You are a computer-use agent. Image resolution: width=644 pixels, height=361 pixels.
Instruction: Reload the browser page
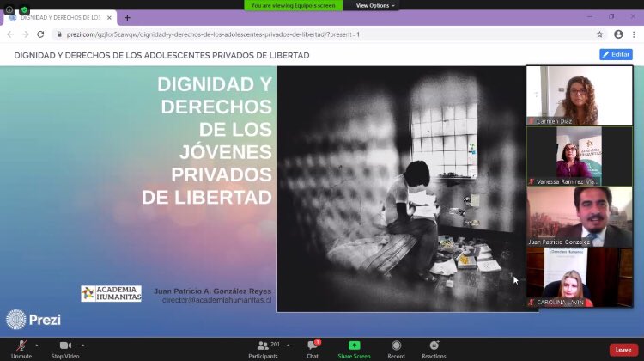[x=40, y=34]
